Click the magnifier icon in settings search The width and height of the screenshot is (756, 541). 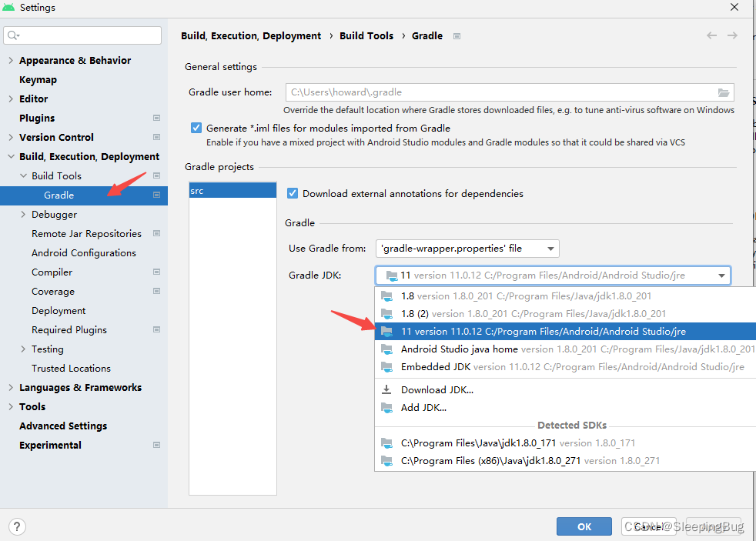13,35
